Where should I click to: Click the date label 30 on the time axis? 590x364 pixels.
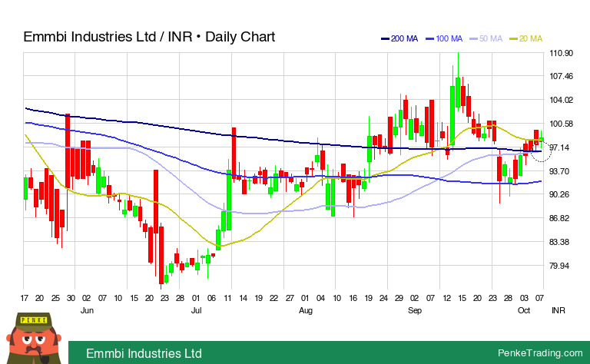[x=71, y=298]
